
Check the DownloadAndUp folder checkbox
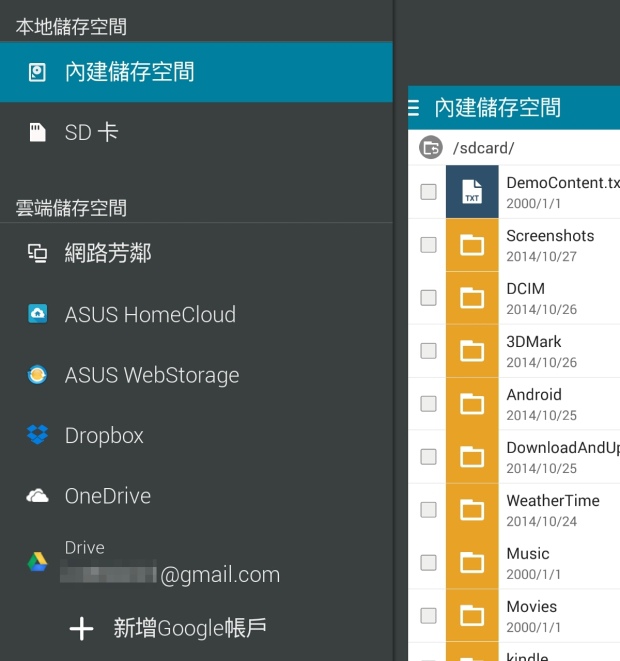[428, 457]
